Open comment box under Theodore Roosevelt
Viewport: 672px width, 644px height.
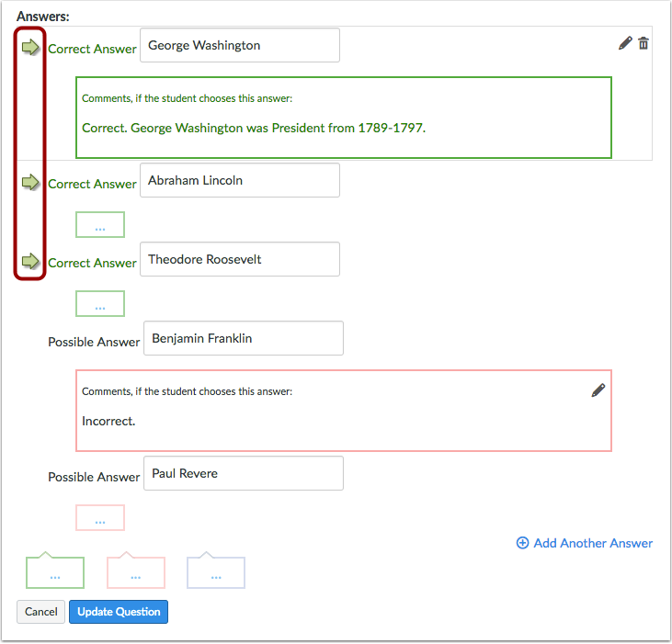(x=100, y=303)
